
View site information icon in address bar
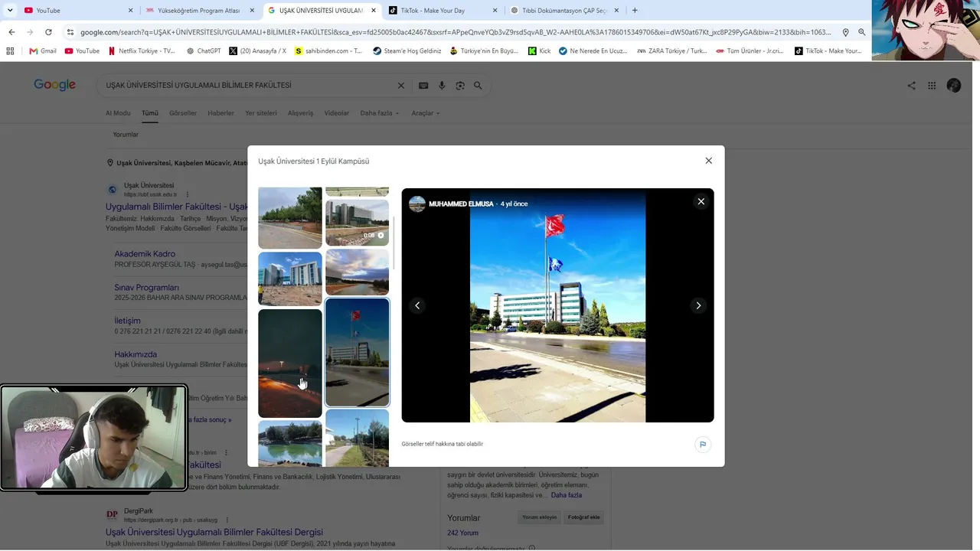point(70,32)
